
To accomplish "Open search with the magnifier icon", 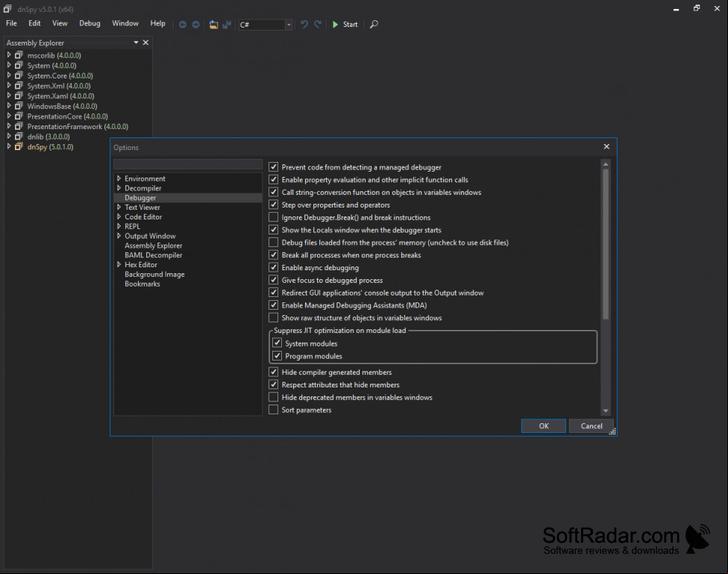I will coord(374,24).
